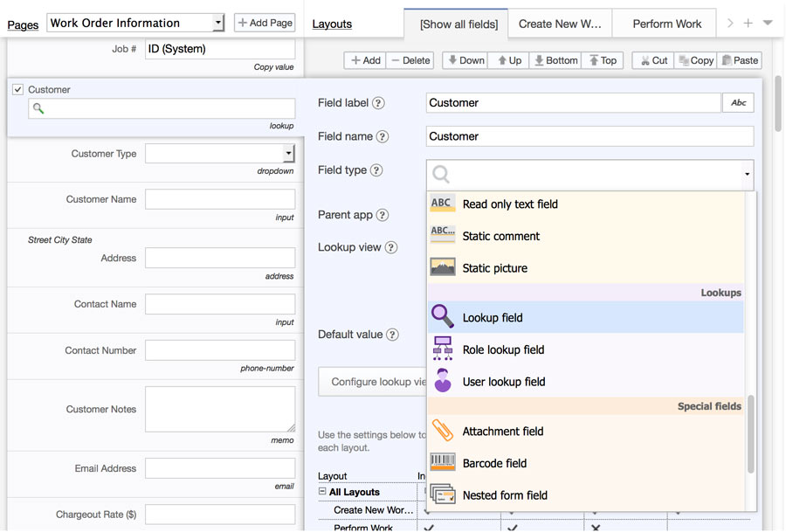Toggle the Create New Wor layout checkmark
Viewport: 786px width, 532px height.
click(x=428, y=511)
